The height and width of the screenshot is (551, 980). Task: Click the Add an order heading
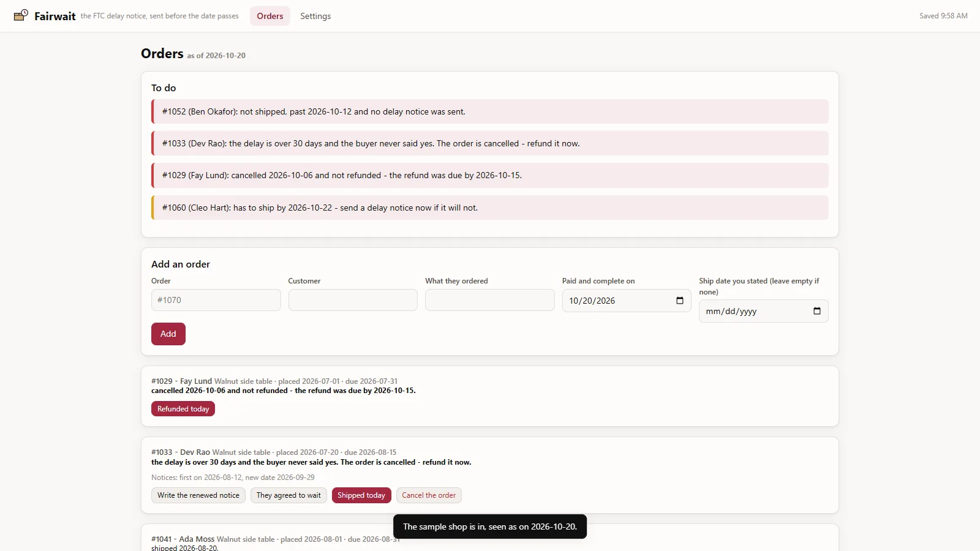pyautogui.click(x=181, y=264)
